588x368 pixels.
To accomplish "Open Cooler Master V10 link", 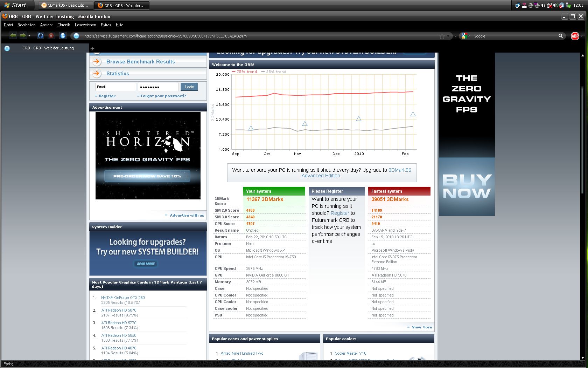I will [x=350, y=353].
